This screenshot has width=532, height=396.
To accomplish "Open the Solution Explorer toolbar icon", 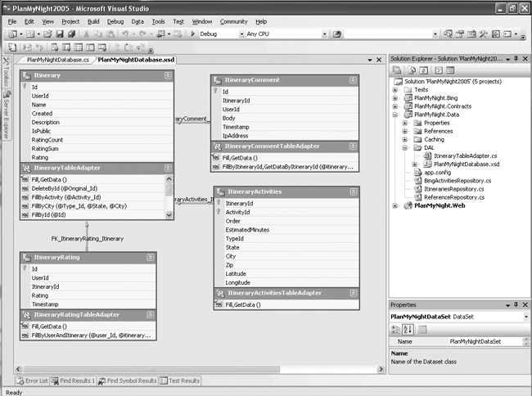I will tap(448, 34).
